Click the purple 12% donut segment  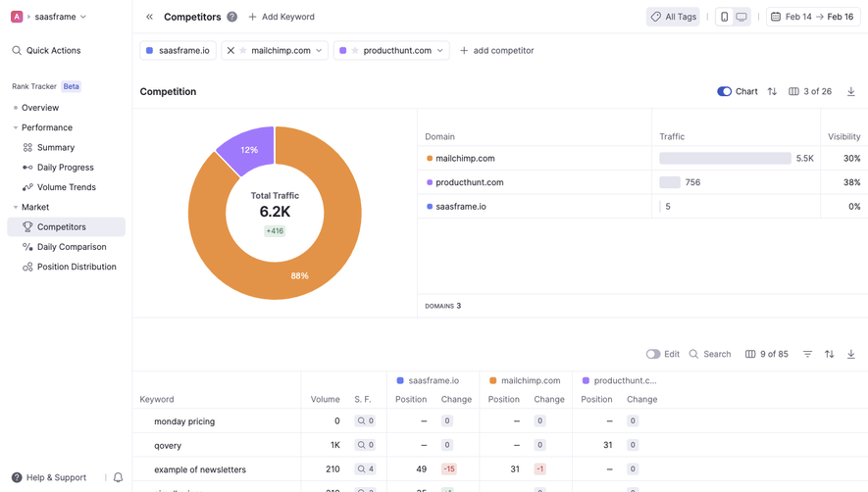click(x=248, y=149)
